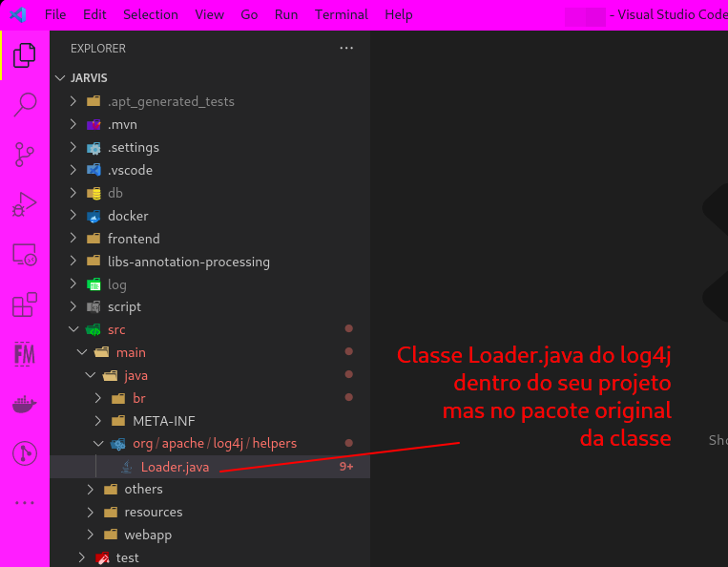Click the frontend folder icon
Viewport: 728px width, 567px height.
pos(94,239)
